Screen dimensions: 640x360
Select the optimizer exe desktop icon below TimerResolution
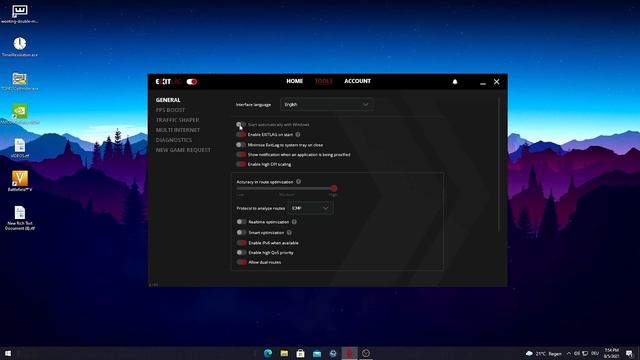tap(20, 81)
